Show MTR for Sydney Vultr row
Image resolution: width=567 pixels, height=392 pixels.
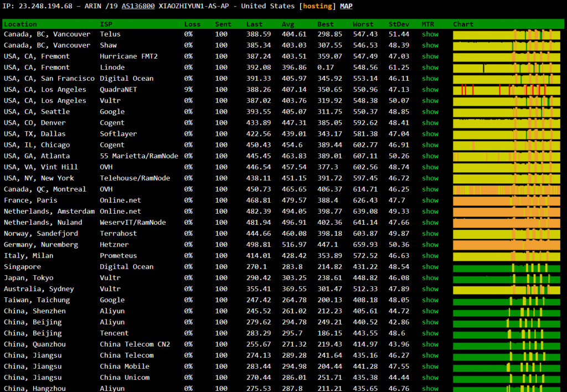point(430,289)
